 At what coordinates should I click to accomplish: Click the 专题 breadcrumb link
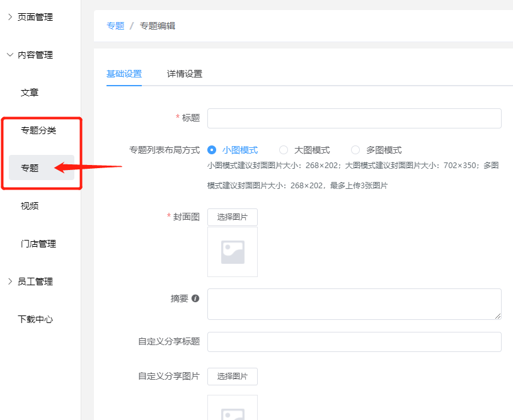pos(115,26)
